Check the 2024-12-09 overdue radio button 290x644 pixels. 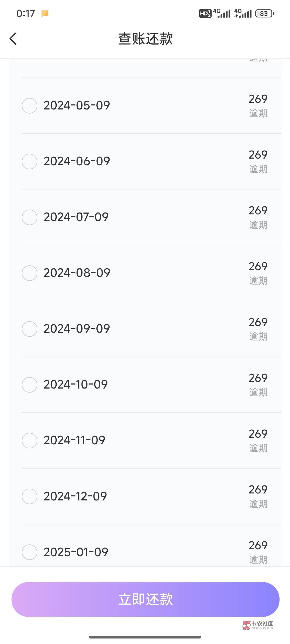[30, 496]
